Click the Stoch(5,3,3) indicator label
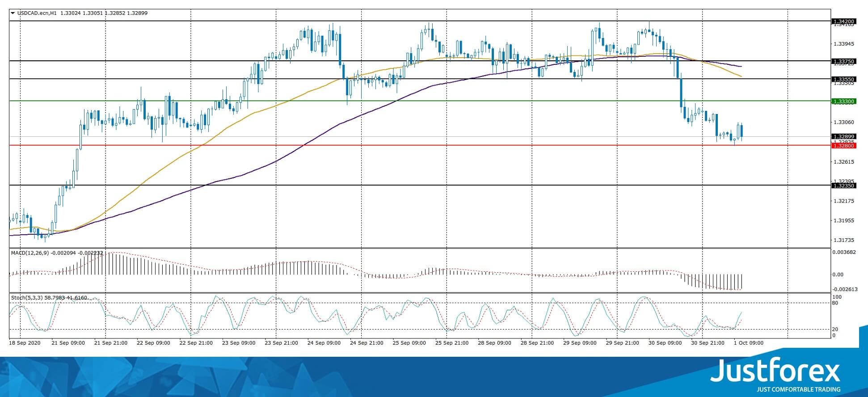 pyautogui.click(x=27, y=297)
